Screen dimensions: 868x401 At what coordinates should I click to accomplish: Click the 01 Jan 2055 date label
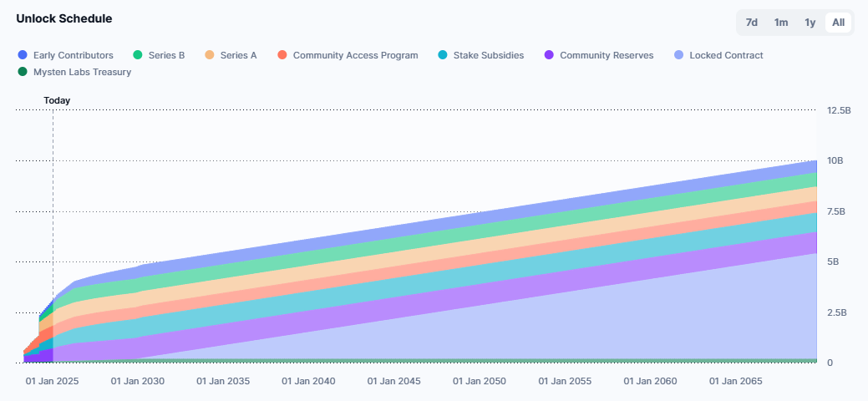(x=565, y=382)
